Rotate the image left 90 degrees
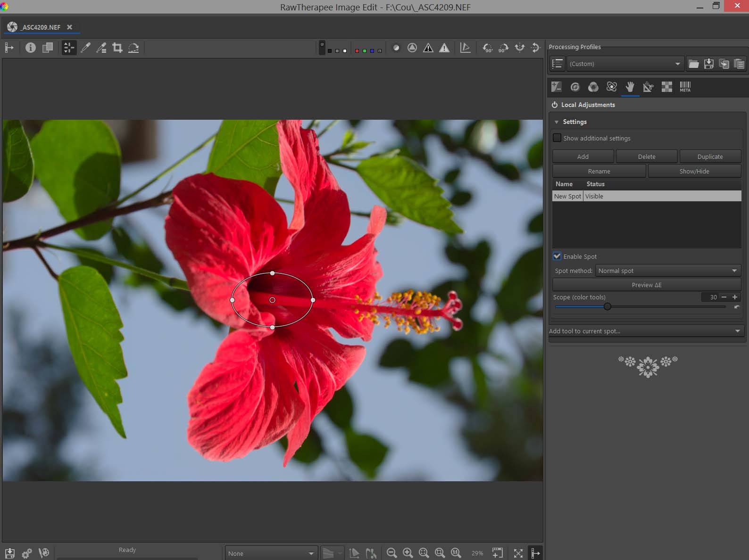 pyautogui.click(x=487, y=48)
